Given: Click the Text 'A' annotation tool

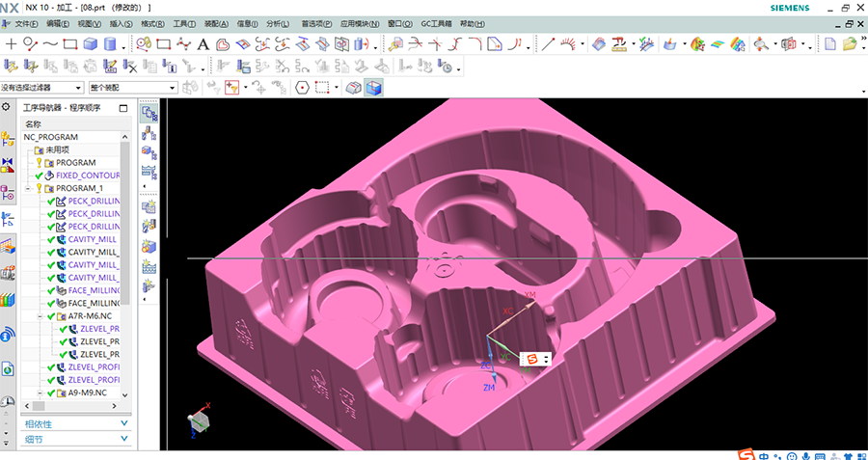Looking at the screenshot, I should pyautogui.click(x=203, y=43).
